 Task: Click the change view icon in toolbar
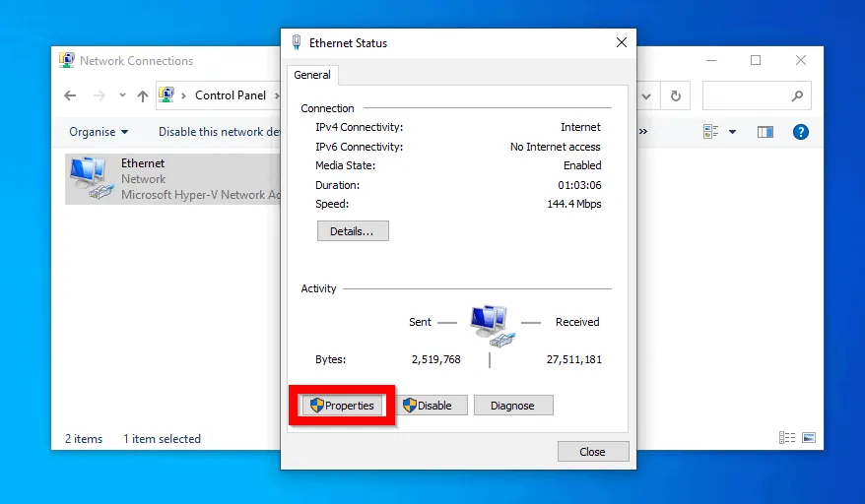click(x=712, y=132)
